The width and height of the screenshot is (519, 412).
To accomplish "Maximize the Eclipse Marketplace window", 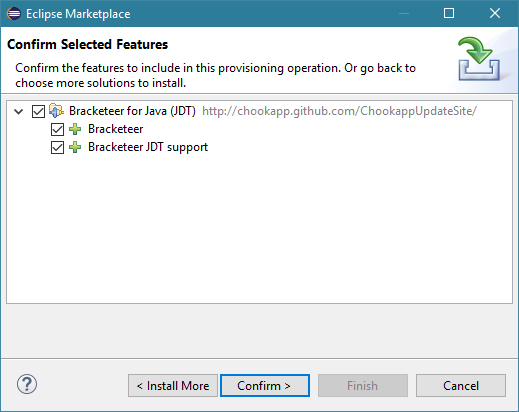I will 449,13.
